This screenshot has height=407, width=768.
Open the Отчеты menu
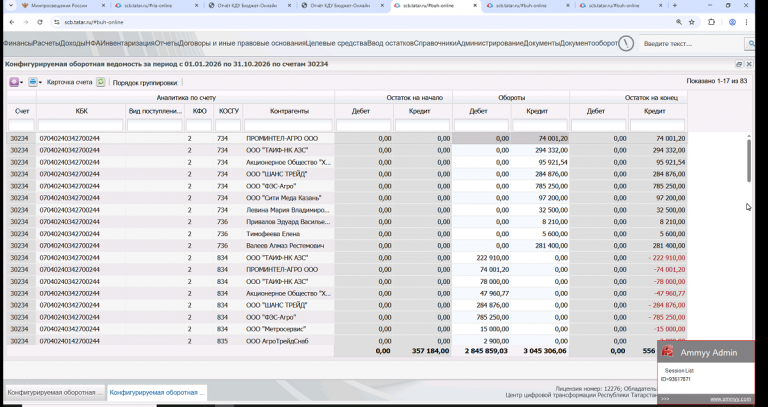coord(167,43)
